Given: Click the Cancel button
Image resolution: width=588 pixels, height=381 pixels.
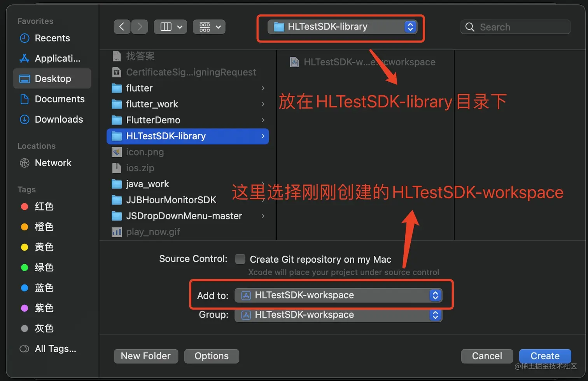Looking at the screenshot, I should tap(487, 356).
